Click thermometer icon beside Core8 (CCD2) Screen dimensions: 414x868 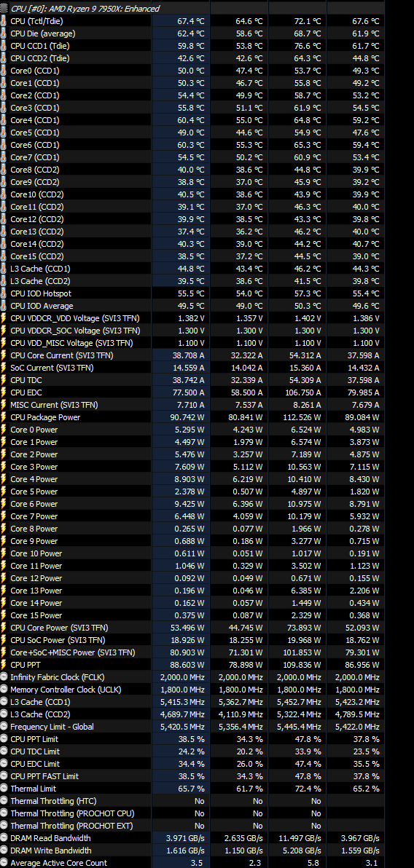[x=4, y=170]
